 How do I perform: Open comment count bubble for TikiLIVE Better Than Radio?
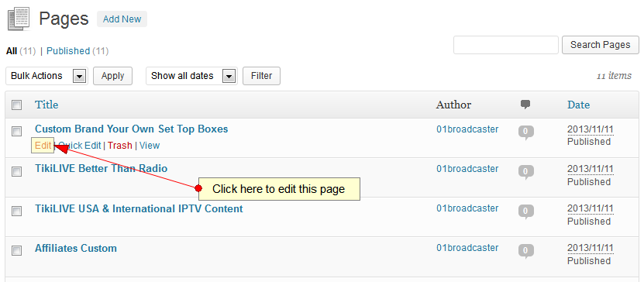526,172
